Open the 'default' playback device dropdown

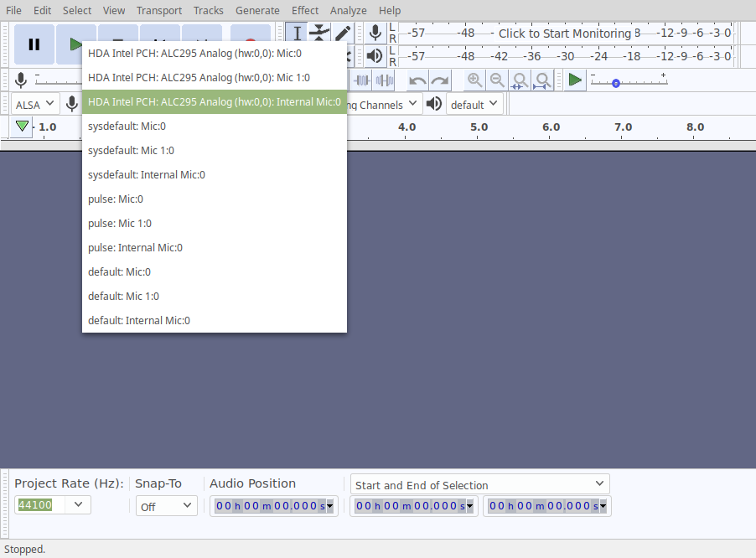(474, 104)
